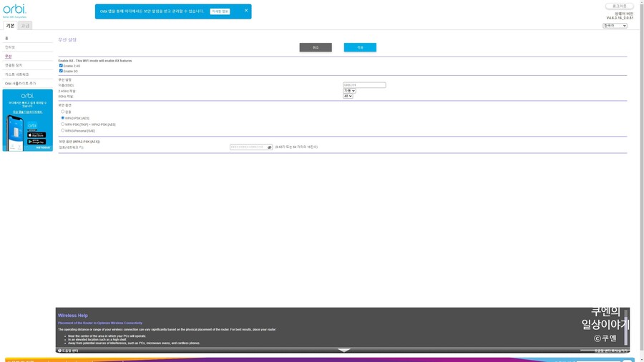Collapse help panel with the white arrow
The height and width of the screenshot is (362, 644).
pos(343,350)
